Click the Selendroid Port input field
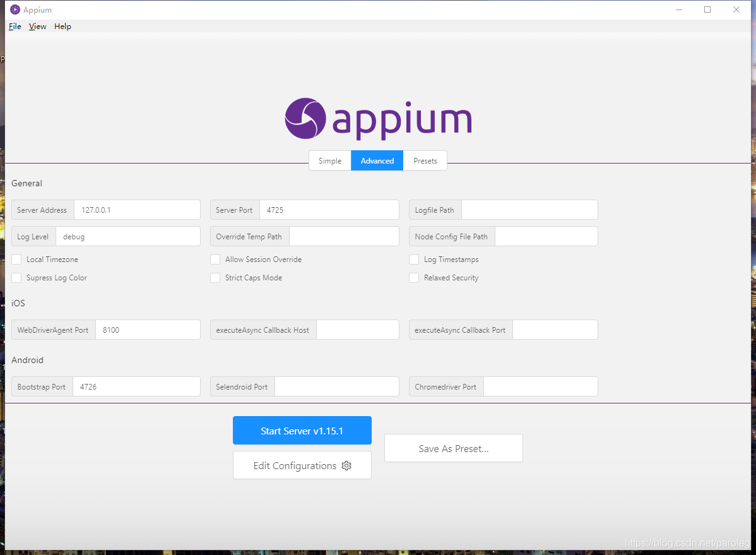This screenshot has height=555, width=756. coord(337,386)
